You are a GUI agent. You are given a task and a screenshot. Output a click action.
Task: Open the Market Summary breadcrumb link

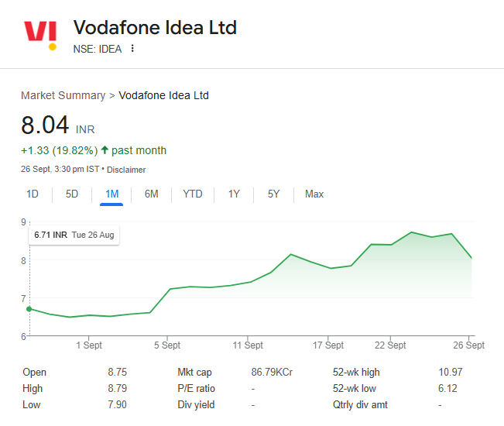63,95
